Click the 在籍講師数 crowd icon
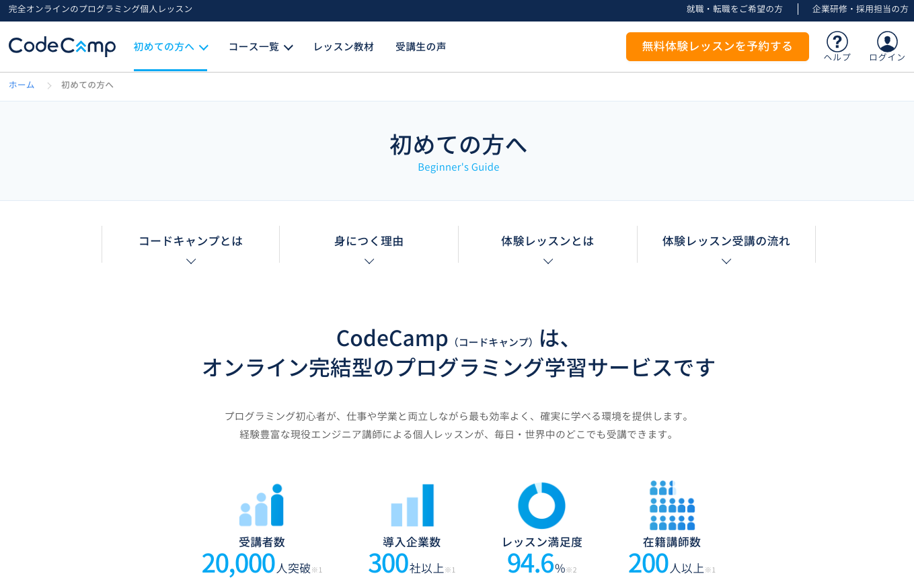Viewport: 914px width, 588px height. point(672,505)
